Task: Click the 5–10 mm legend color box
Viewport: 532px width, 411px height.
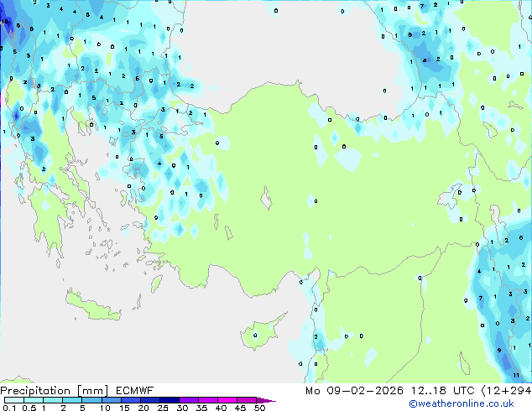Action: tap(91, 400)
